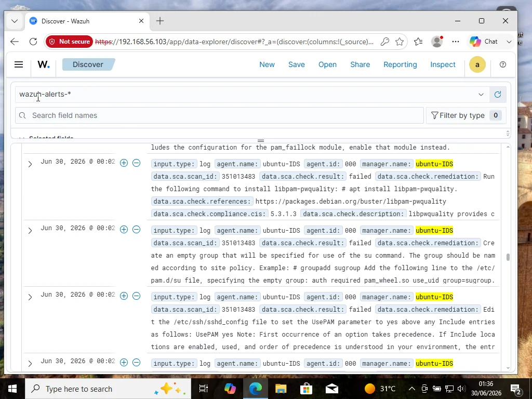Filter for value on libpam-pwquality row
Image resolution: width=532 pixels, height=399 pixels.
pyautogui.click(x=124, y=163)
